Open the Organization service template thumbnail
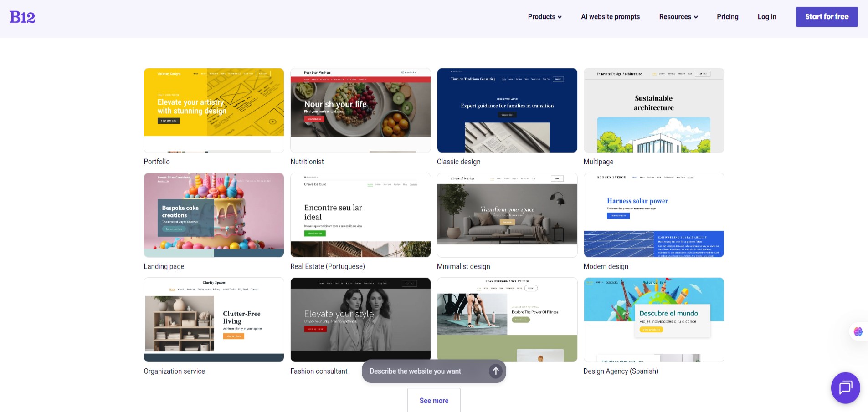Viewport: 868px width, 412px height. click(x=214, y=320)
